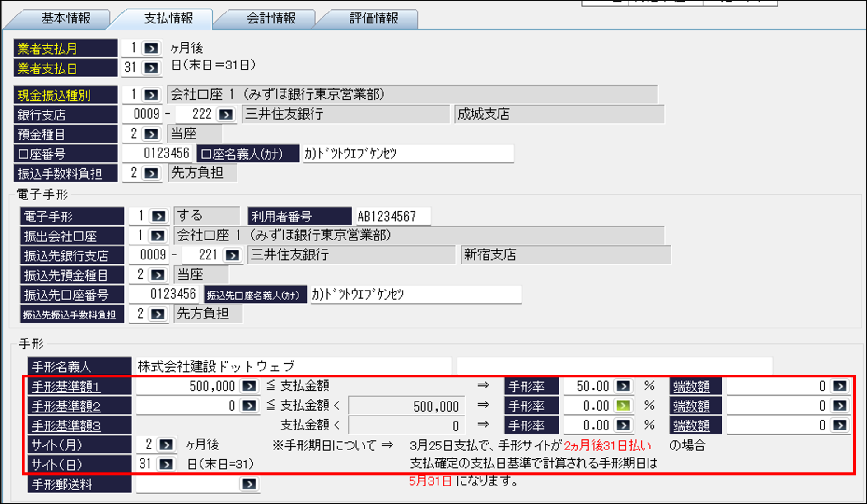The image size is (867, 504).
Task: Click first row 端数額 link label
Action: (x=691, y=387)
